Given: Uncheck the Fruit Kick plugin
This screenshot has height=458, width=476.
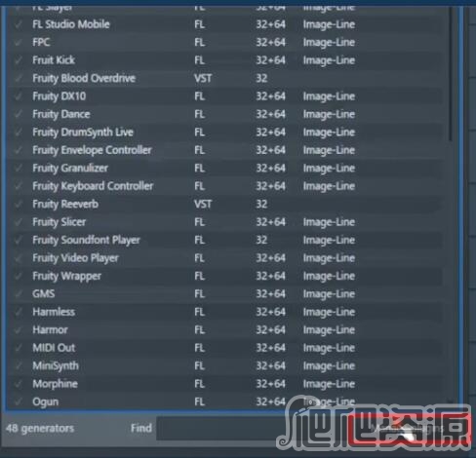Looking at the screenshot, I should (x=19, y=60).
